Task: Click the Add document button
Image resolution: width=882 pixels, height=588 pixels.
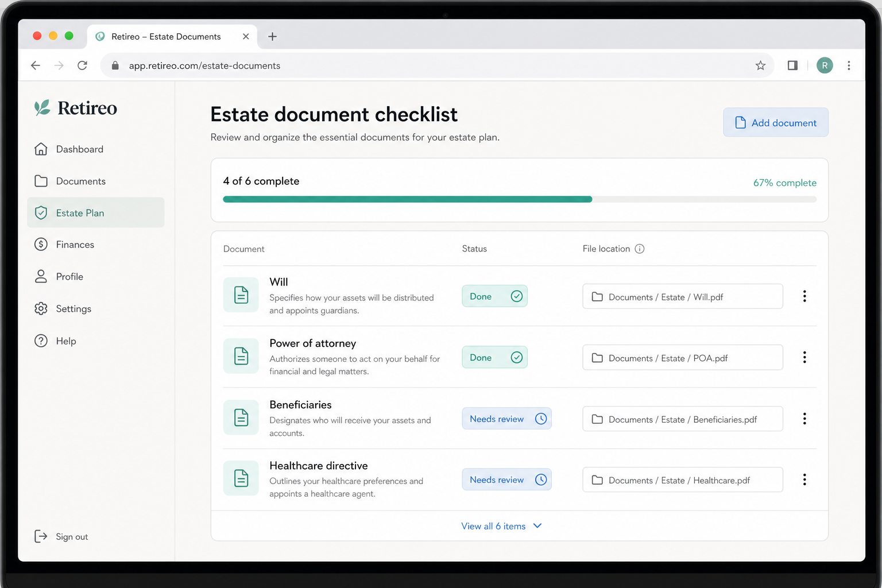Action: coord(776,122)
